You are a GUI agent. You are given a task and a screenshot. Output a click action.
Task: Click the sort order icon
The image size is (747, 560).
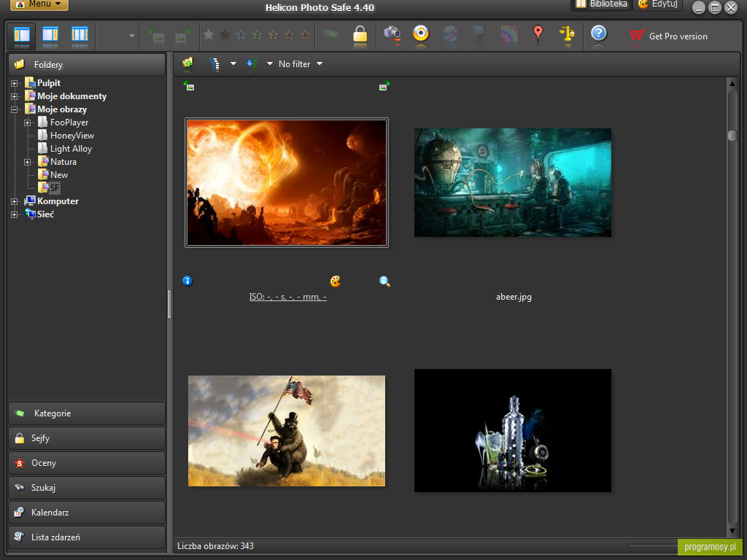(252, 64)
